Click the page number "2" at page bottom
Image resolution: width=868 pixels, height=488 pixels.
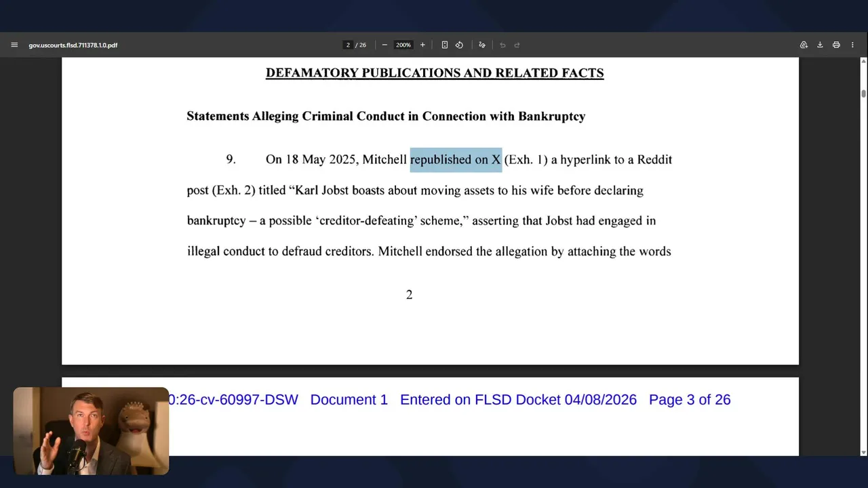point(409,295)
